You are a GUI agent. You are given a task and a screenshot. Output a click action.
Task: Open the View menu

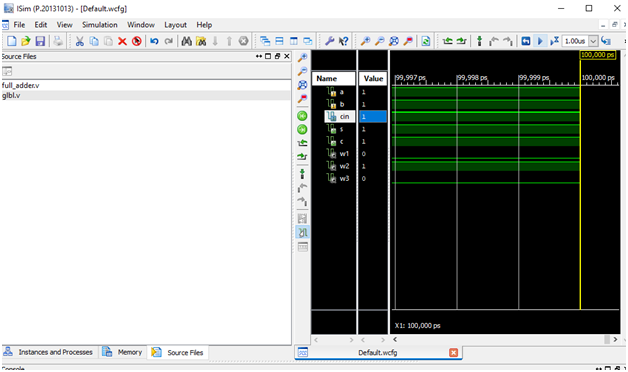tap(64, 25)
